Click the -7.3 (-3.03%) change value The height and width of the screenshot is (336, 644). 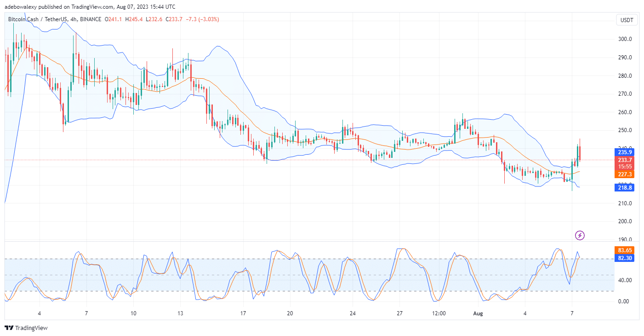(202, 19)
